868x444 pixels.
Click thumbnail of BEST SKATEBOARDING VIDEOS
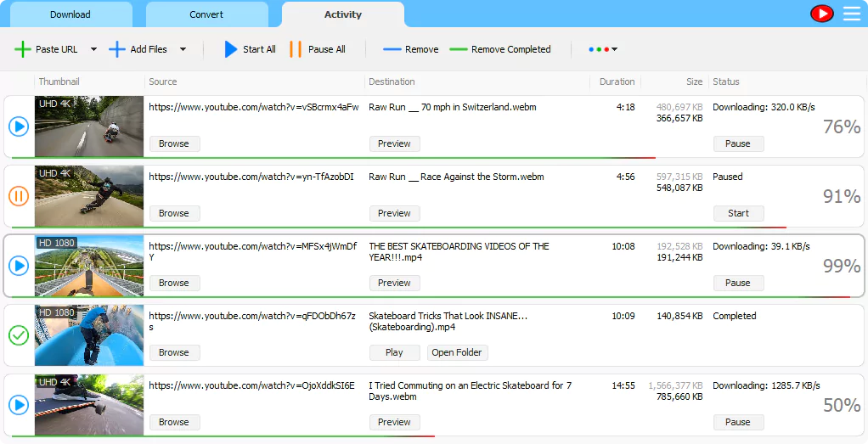click(89, 266)
